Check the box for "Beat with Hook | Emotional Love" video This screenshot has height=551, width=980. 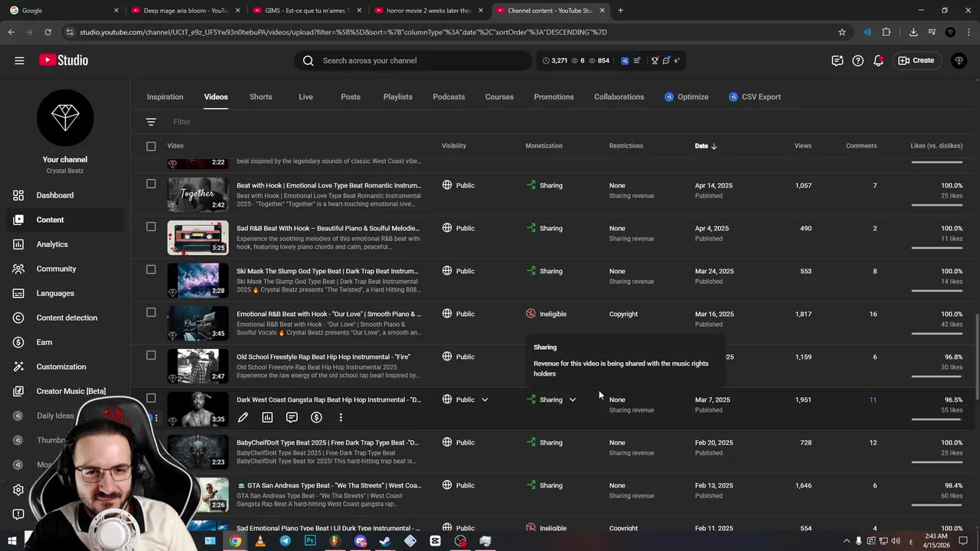151,184
